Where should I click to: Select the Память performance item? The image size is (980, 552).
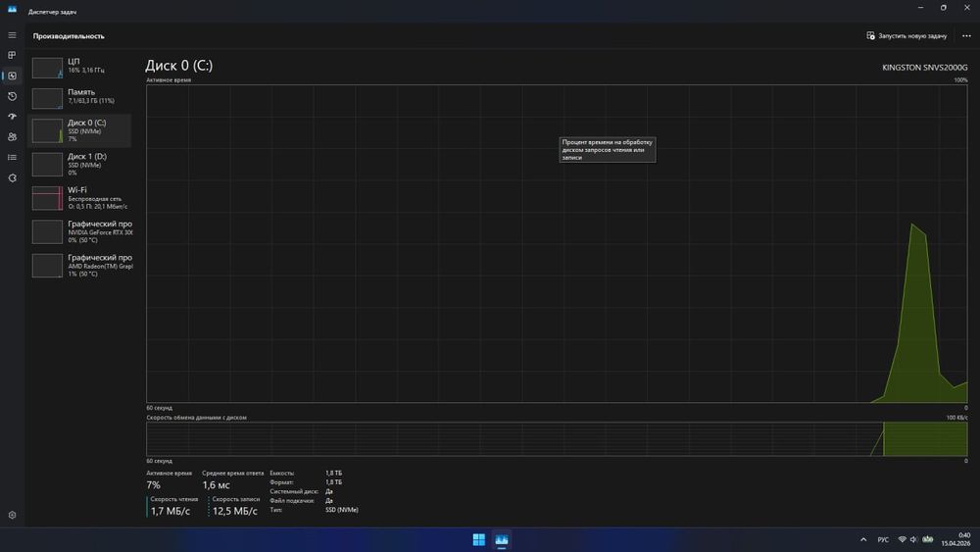[x=80, y=97]
